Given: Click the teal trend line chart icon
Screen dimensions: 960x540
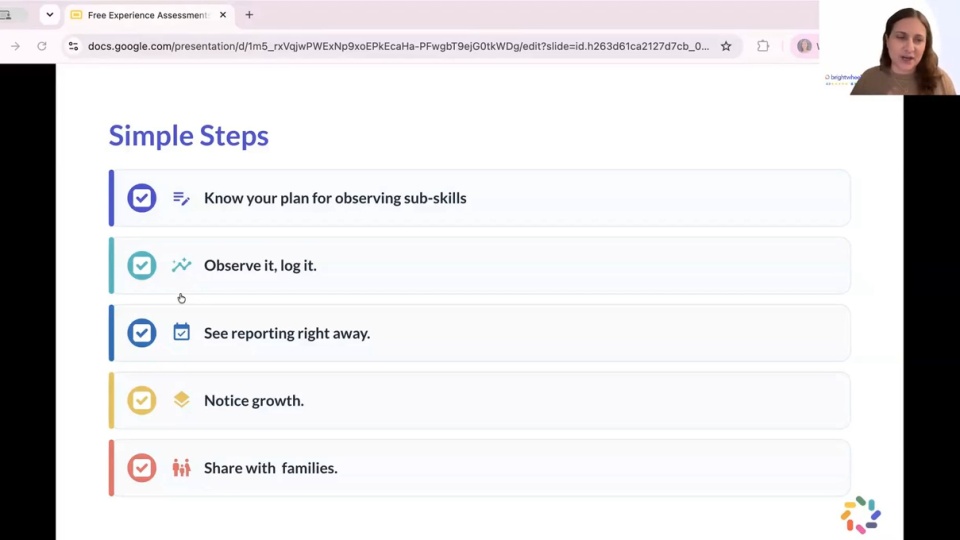Looking at the screenshot, I should 181,264.
